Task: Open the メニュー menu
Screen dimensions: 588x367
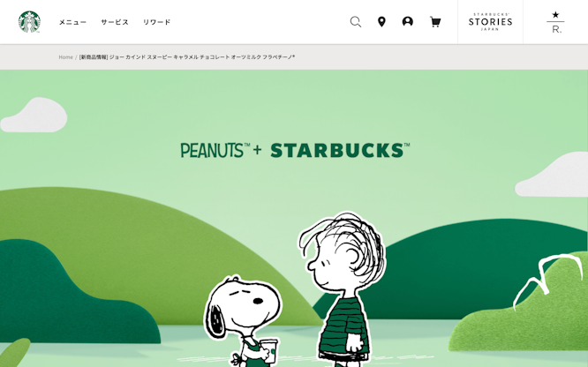Action: pyautogui.click(x=72, y=22)
